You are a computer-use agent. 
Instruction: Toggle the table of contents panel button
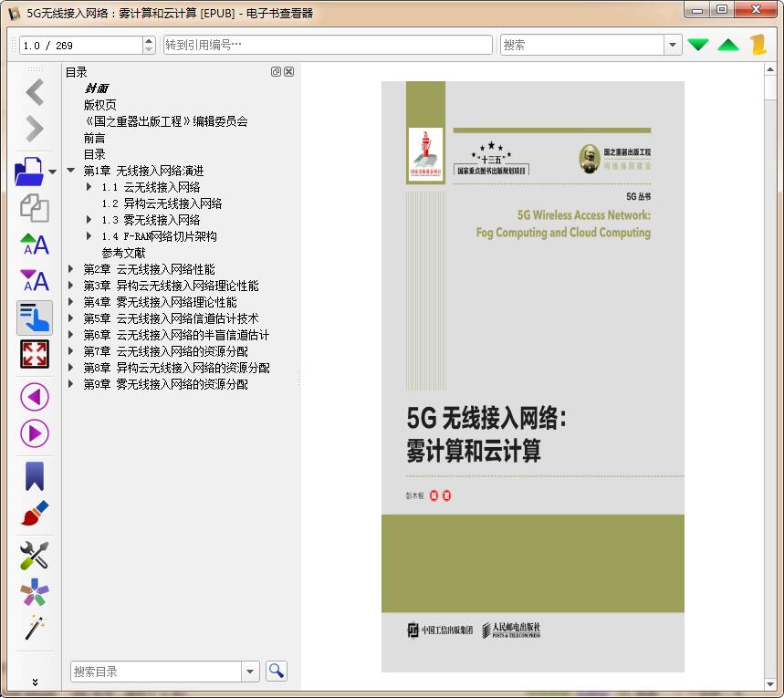point(35,318)
